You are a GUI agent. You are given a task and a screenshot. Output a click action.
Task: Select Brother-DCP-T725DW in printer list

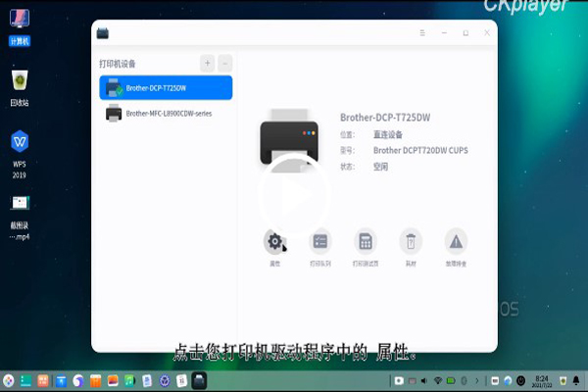tap(166, 88)
